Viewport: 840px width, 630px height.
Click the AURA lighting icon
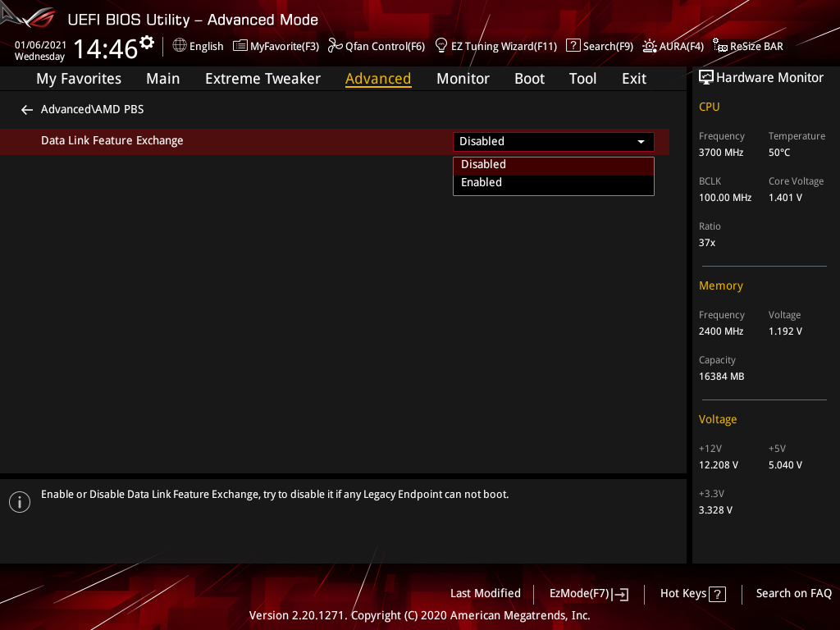(x=650, y=46)
